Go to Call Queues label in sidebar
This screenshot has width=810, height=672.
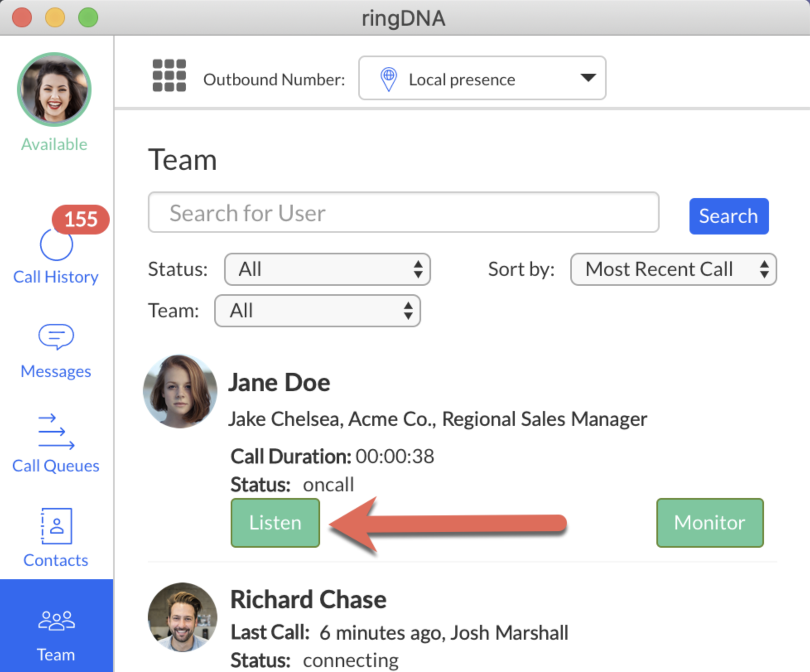pos(56,466)
